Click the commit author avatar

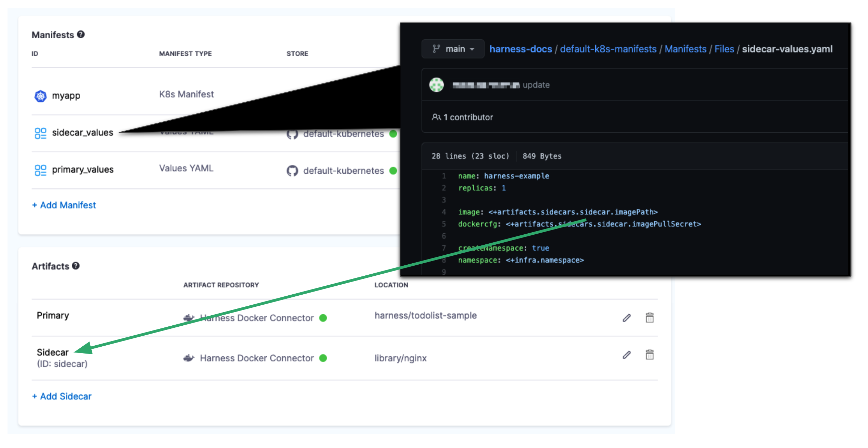pos(436,85)
